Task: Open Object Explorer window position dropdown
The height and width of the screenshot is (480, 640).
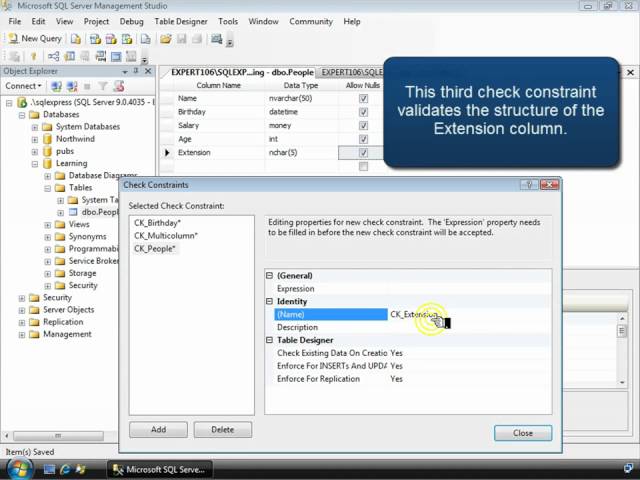Action: click(x=125, y=72)
